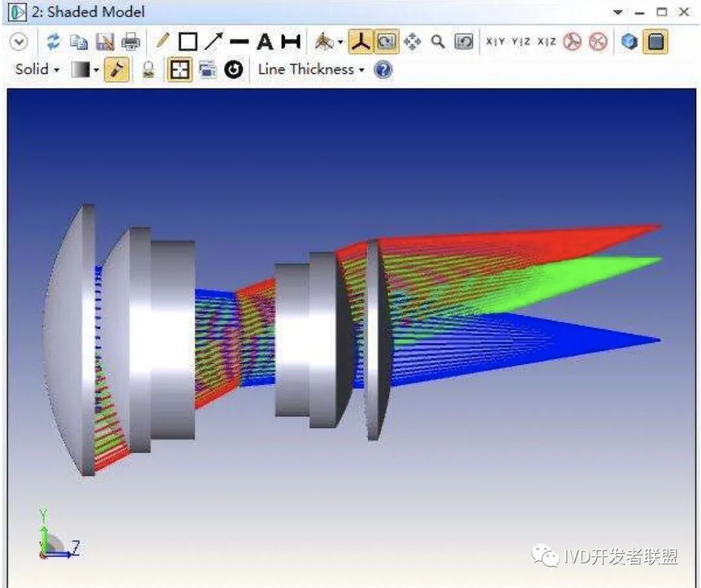This screenshot has width=701, height=588.
Task: Maximize the Shaded Model window
Action: (x=661, y=12)
